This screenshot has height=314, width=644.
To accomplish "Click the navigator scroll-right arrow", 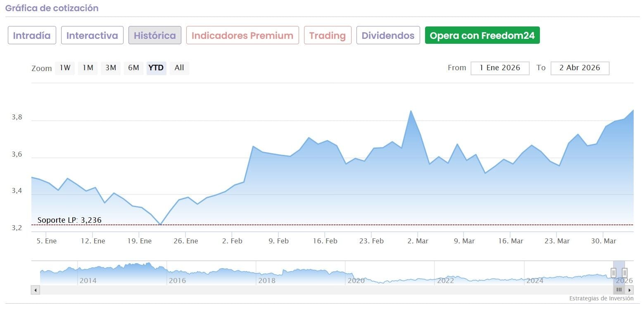I will point(630,290).
